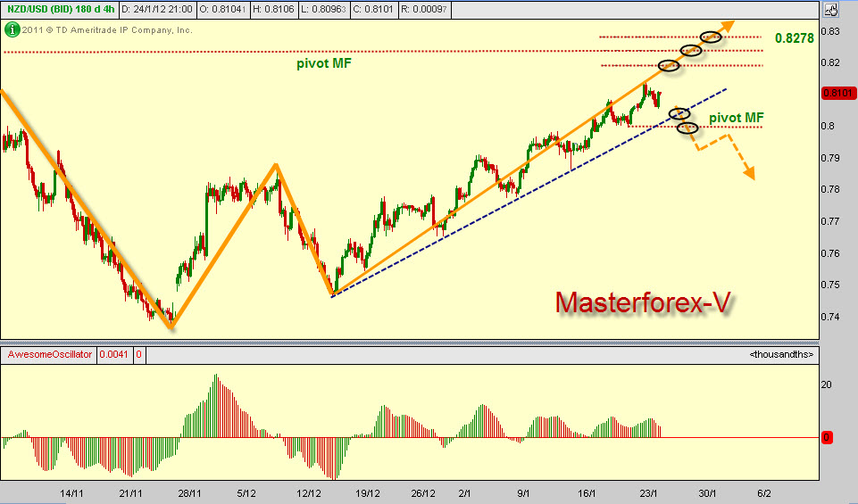Screen dimensions: 858x504
Task: Click the thousandths scale label
Action: [x=781, y=355]
